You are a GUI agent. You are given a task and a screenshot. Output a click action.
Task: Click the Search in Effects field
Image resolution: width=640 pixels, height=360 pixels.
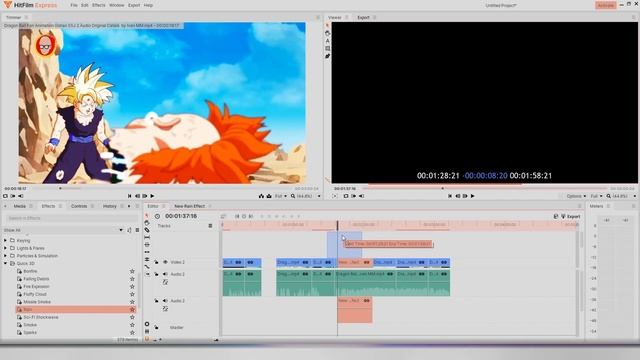click(71, 218)
